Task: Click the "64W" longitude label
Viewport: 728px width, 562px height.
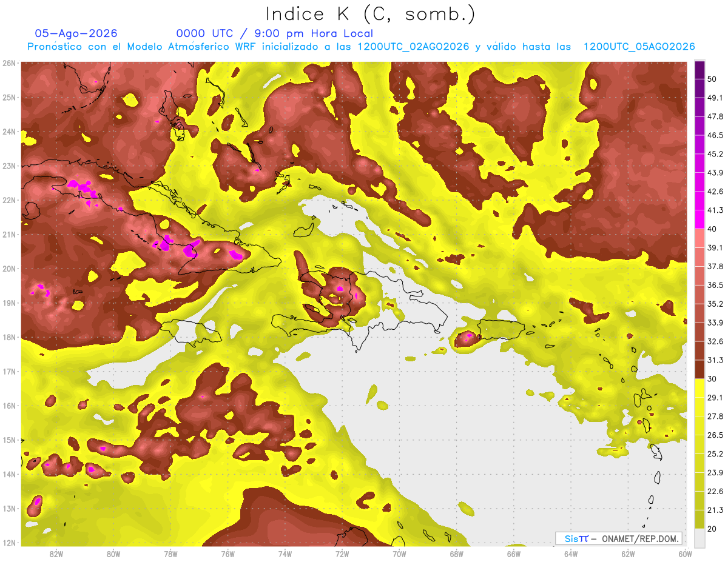Action: coord(570,554)
